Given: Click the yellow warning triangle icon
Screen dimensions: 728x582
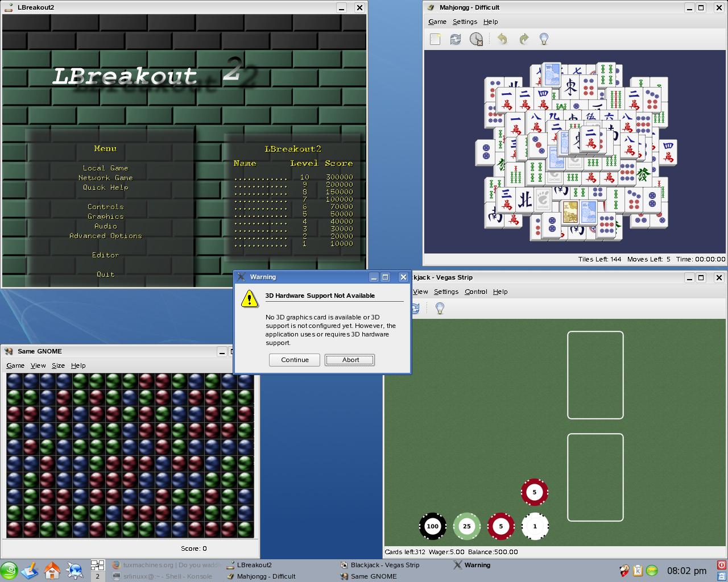Looking at the screenshot, I should point(249,300).
